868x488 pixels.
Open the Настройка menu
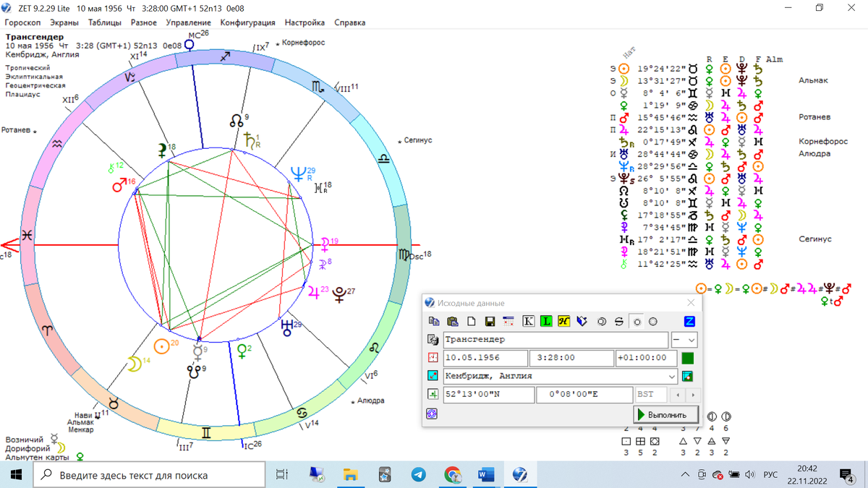305,22
